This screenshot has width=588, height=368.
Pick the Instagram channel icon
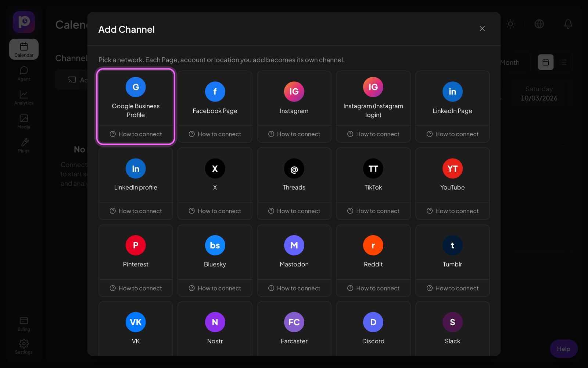pos(294,92)
